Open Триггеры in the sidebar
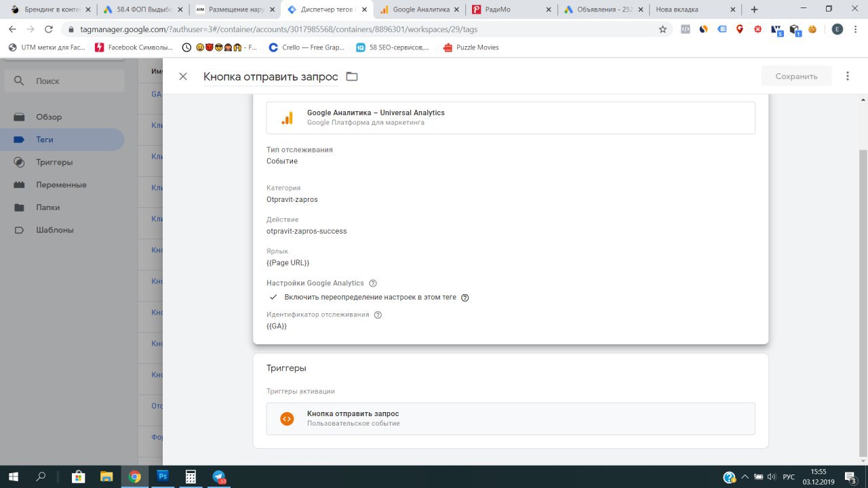Screen dimensions: 868x488 tap(62, 163)
